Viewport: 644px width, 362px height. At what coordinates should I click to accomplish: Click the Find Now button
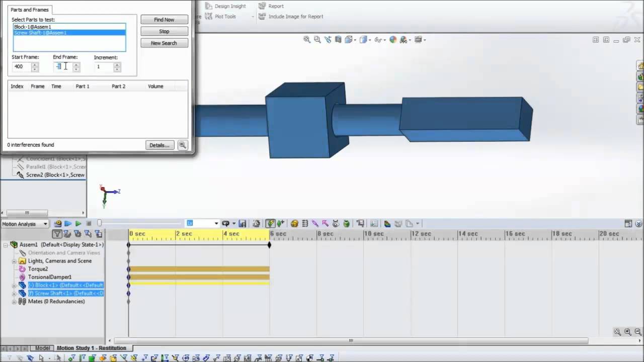click(164, 20)
